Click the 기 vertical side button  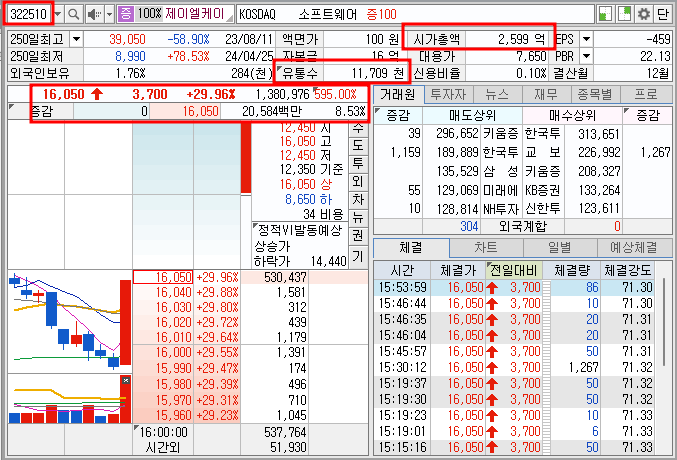point(358,257)
